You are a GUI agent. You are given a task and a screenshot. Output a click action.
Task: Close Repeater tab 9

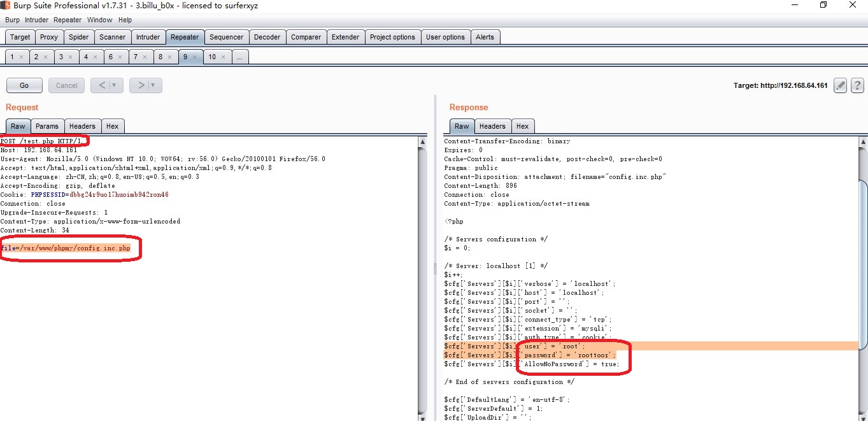tap(194, 57)
